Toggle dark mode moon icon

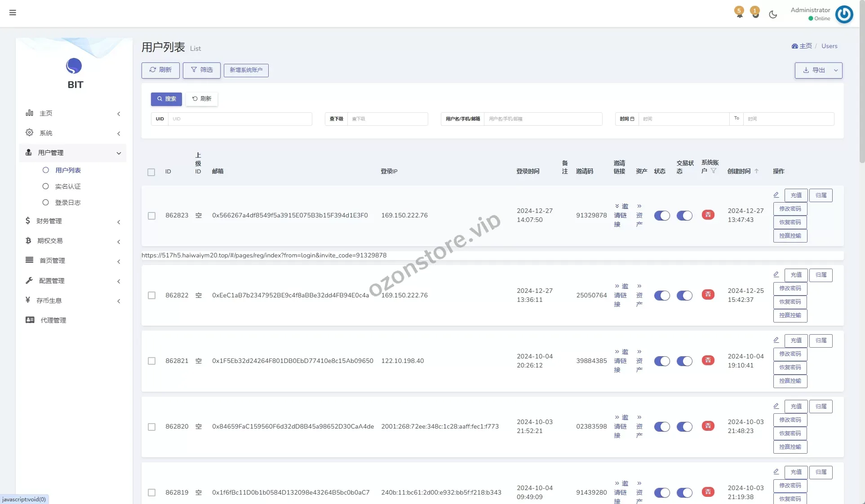coord(773,14)
